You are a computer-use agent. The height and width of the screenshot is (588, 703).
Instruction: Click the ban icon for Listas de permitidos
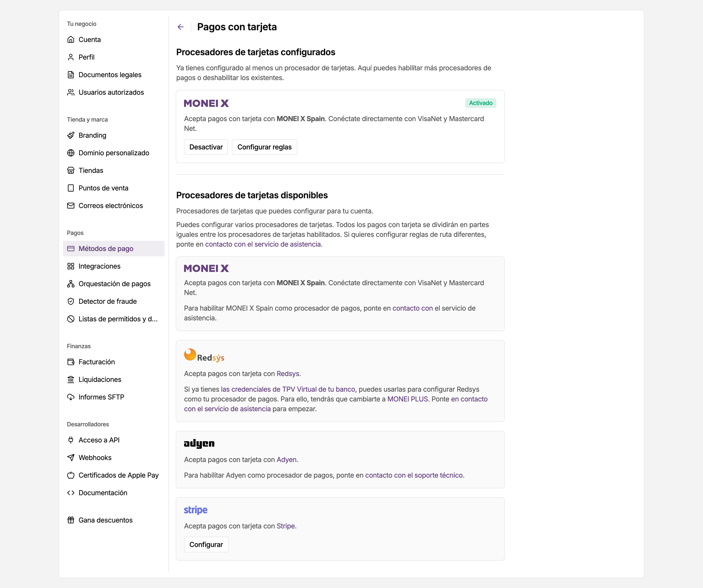click(71, 319)
